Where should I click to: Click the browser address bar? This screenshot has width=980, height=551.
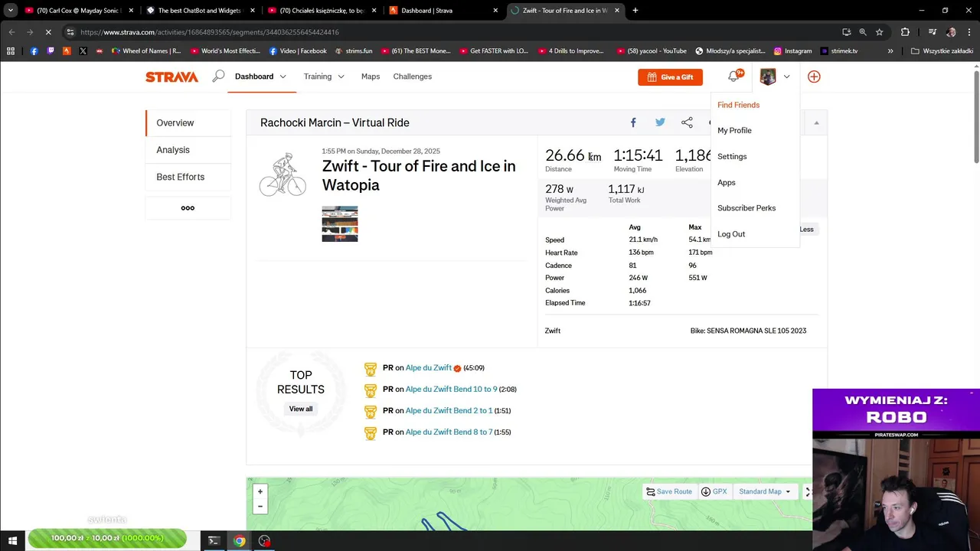(452, 32)
